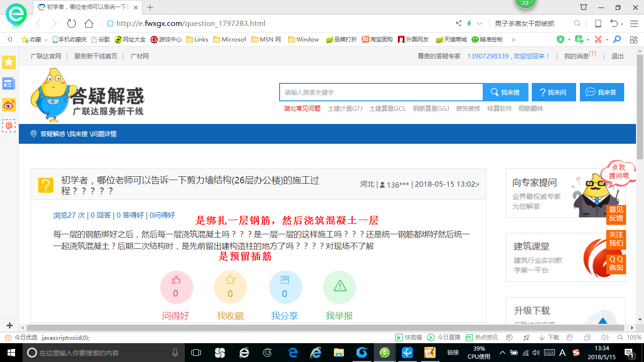
Task: Click the green lightning speed-mode icon
Action: 469,24
